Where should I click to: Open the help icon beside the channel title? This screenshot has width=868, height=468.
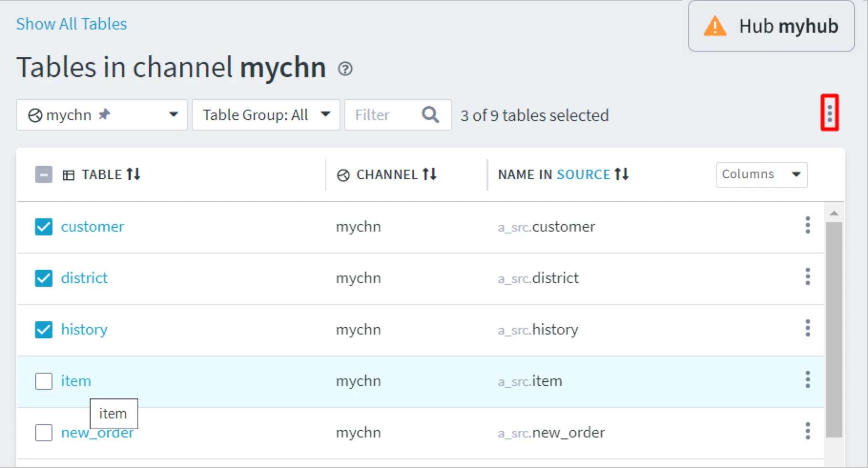(x=345, y=69)
